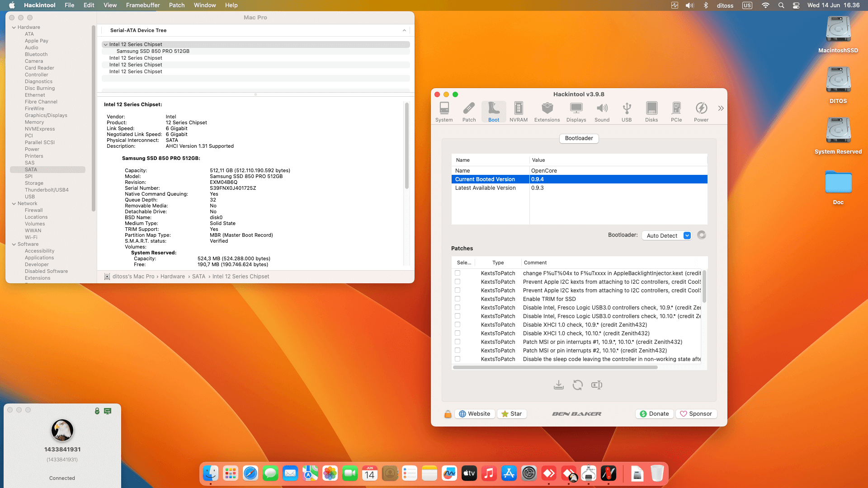Open Launchpad from the Dock
This screenshot has width=868, height=488.
click(231, 474)
